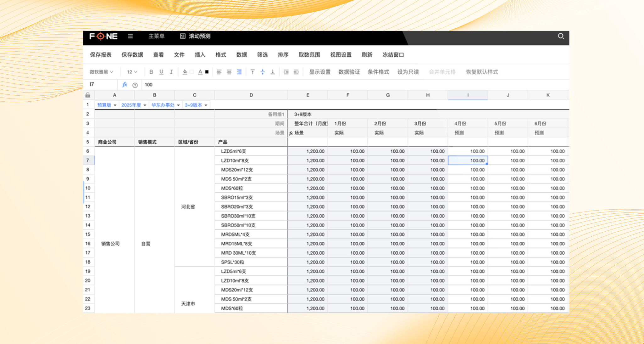Screen dimensions: 644x344
Task: Open the hamburger menu icon
Action: (130, 36)
